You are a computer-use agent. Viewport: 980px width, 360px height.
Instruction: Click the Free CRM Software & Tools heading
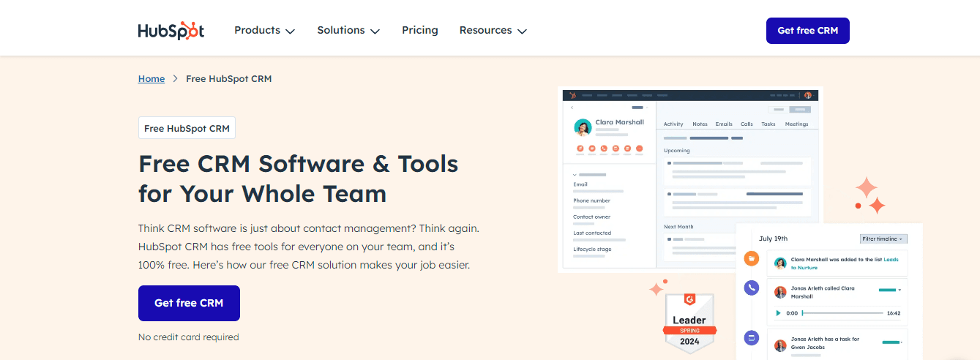point(299,179)
